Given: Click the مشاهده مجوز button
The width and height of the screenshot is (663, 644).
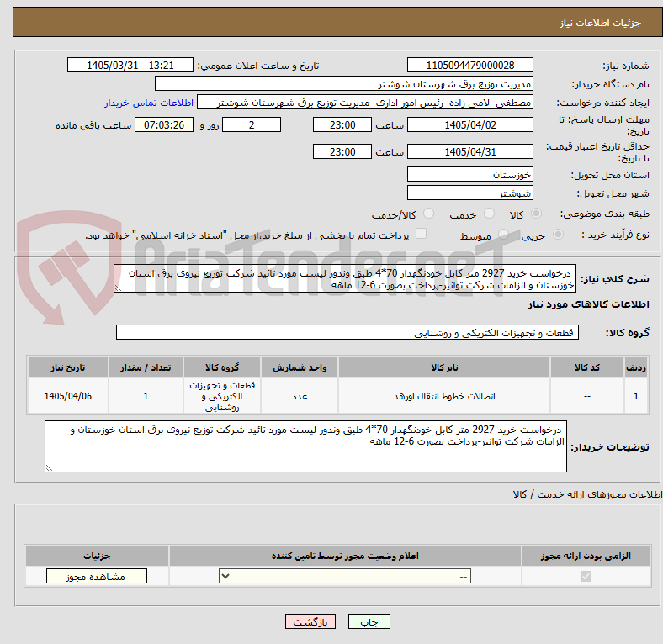Looking at the screenshot, I should point(97,577).
